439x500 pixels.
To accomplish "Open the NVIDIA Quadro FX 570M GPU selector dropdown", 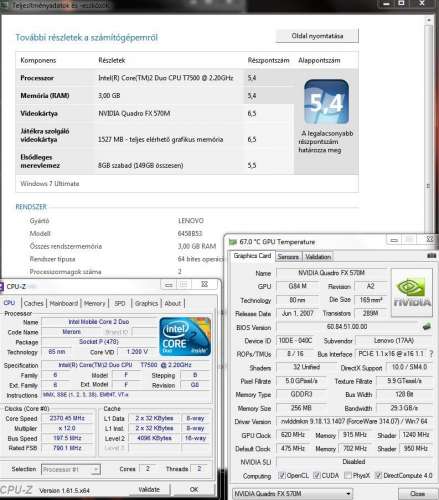I will pos(292,493).
